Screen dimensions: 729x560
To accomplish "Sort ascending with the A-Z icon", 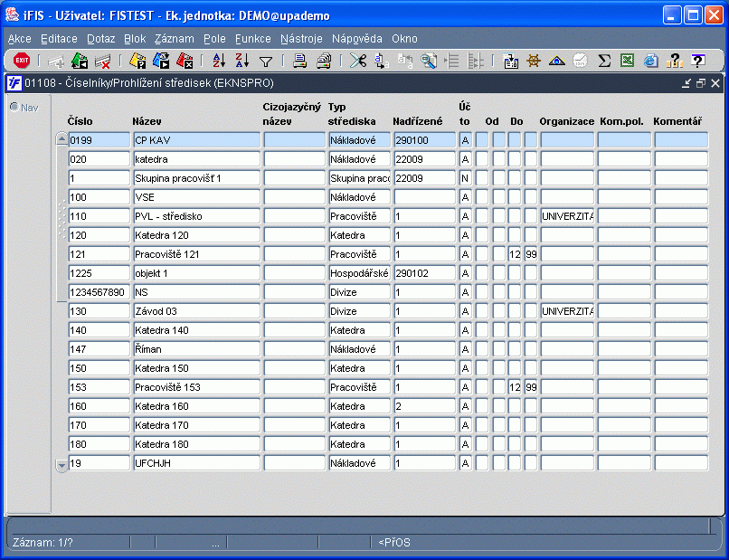I will (x=219, y=61).
